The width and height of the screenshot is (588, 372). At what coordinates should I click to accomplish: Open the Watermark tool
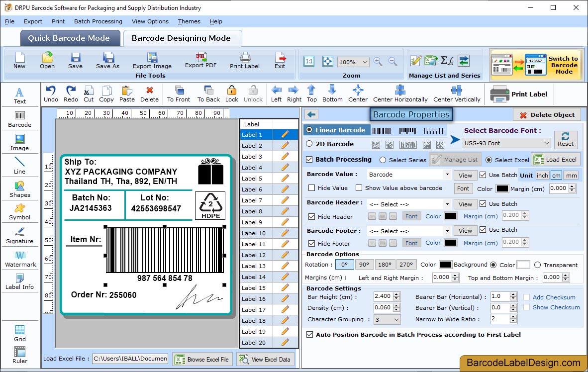[x=20, y=259]
